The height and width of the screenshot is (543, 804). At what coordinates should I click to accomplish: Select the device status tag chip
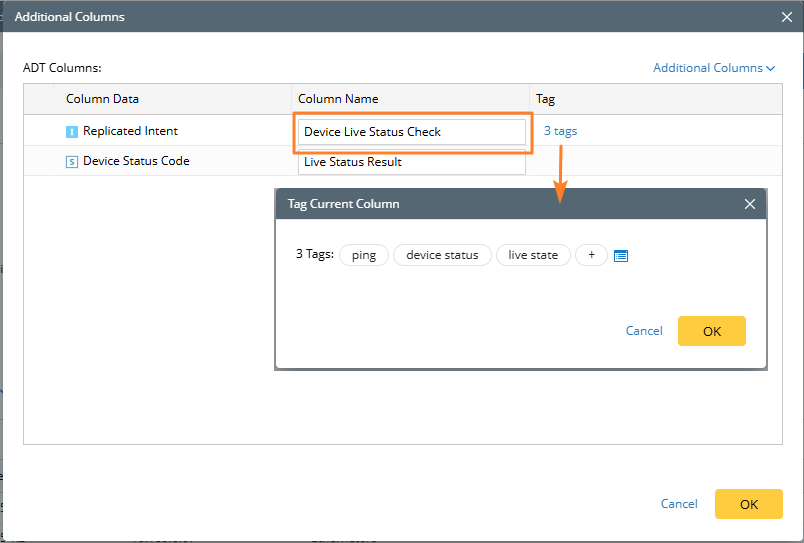tap(442, 255)
